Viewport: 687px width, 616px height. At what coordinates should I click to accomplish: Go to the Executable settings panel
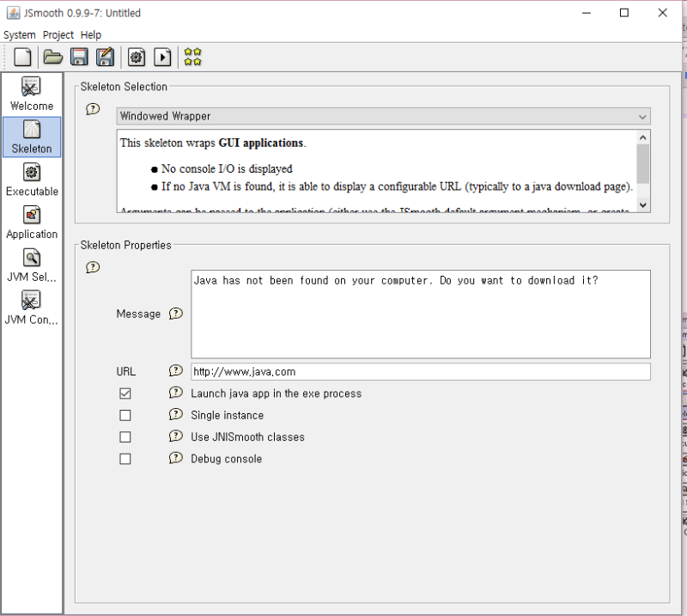click(x=32, y=180)
